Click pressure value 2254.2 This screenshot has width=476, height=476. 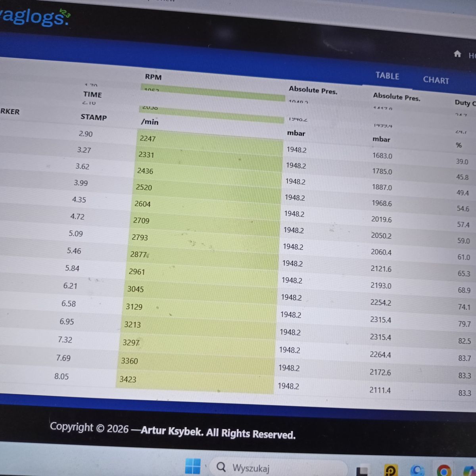point(380,303)
